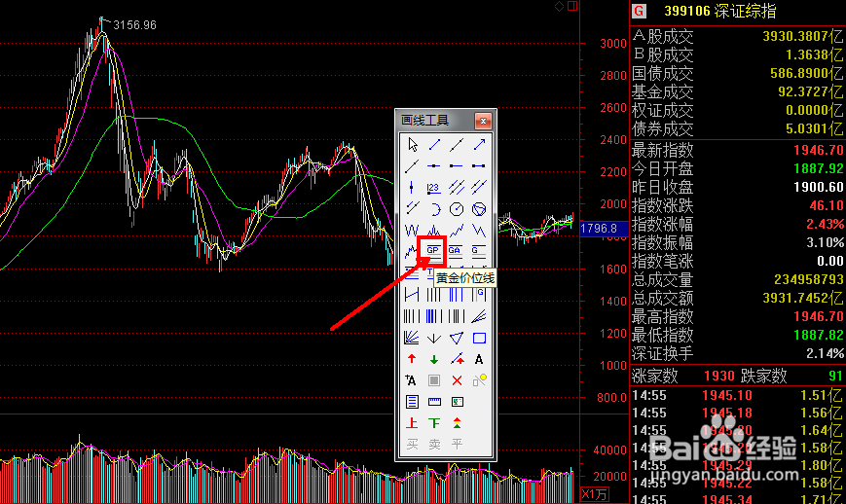Close the 画线工具 drawing tools window
This screenshot has width=846, height=504.
(x=483, y=121)
